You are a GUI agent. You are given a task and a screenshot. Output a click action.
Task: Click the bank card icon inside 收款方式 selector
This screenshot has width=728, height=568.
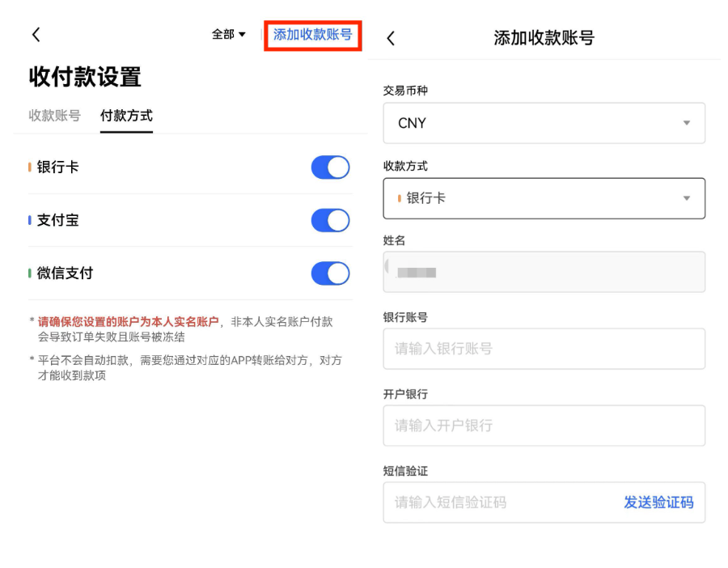(400, 197)
